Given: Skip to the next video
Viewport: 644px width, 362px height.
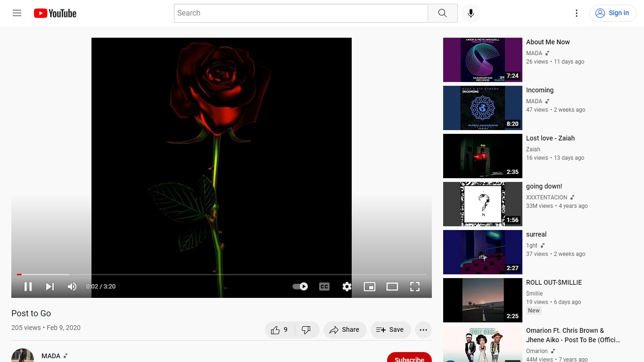Looking at the screenshot, I should [x=50, y=287].
